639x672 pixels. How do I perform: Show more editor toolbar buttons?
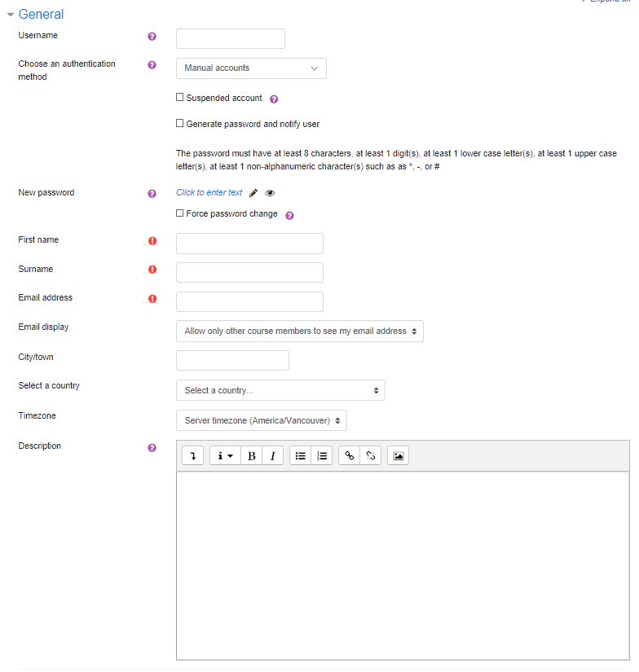192,455
